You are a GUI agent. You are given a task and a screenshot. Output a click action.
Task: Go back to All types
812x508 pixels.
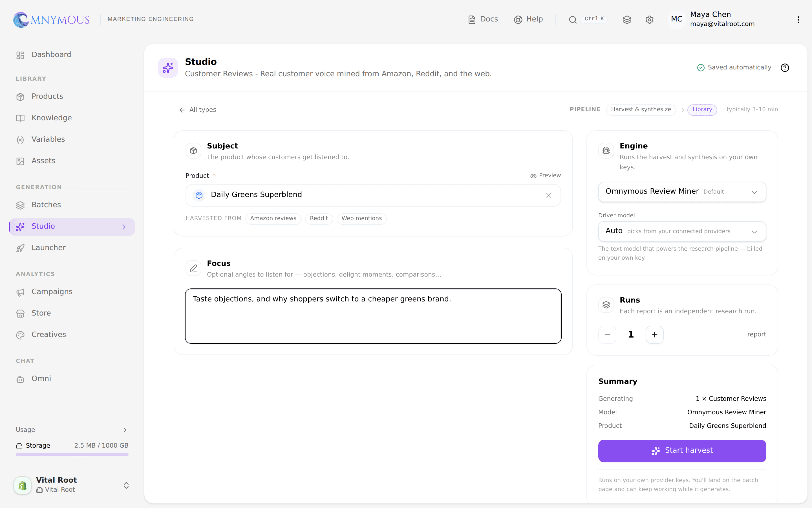[x=198, y=110]
